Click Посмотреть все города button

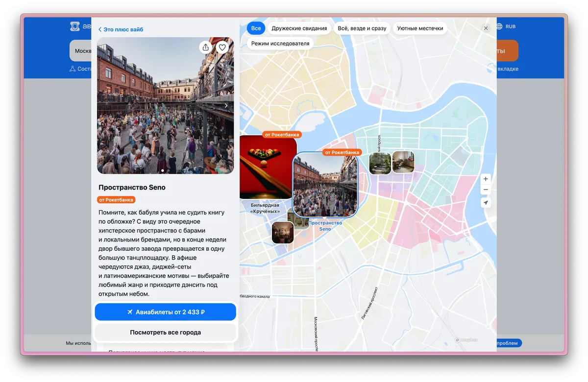(x=165, y=332)
